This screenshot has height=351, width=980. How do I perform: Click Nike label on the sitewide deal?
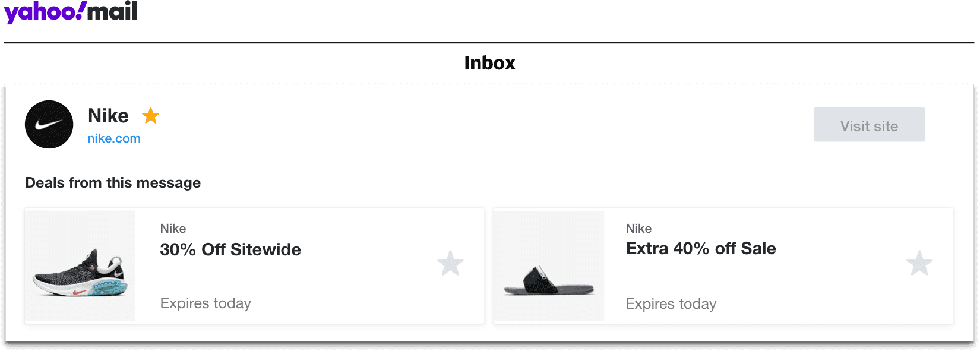pyautogui.click(x=173, y=229)
